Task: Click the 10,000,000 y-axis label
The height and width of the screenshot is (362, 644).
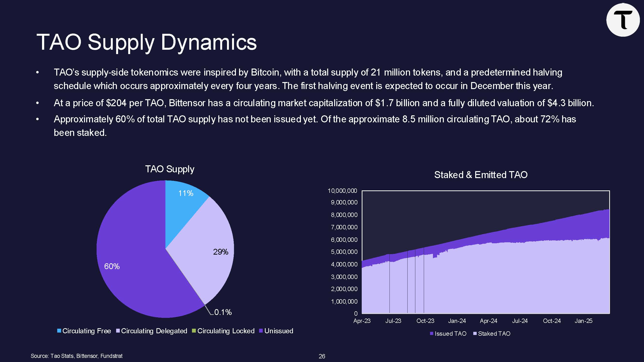Action: pos(342,191)
